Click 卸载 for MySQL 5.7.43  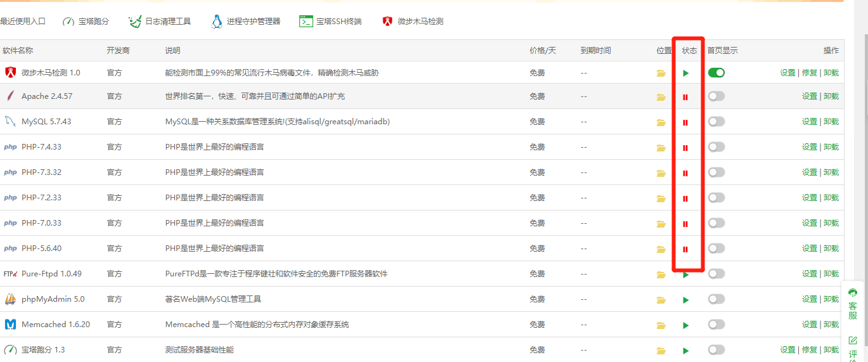point(831,122)
